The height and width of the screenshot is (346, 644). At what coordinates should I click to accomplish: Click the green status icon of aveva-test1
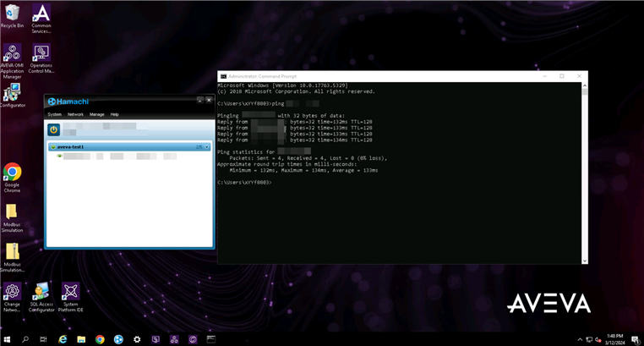[x=53, y=147]
